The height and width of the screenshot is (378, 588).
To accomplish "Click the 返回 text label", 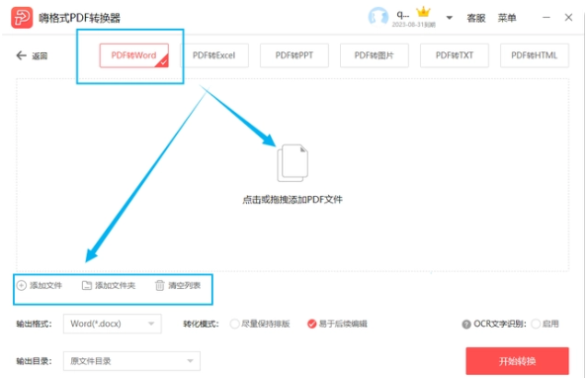I will pos(40,56).
